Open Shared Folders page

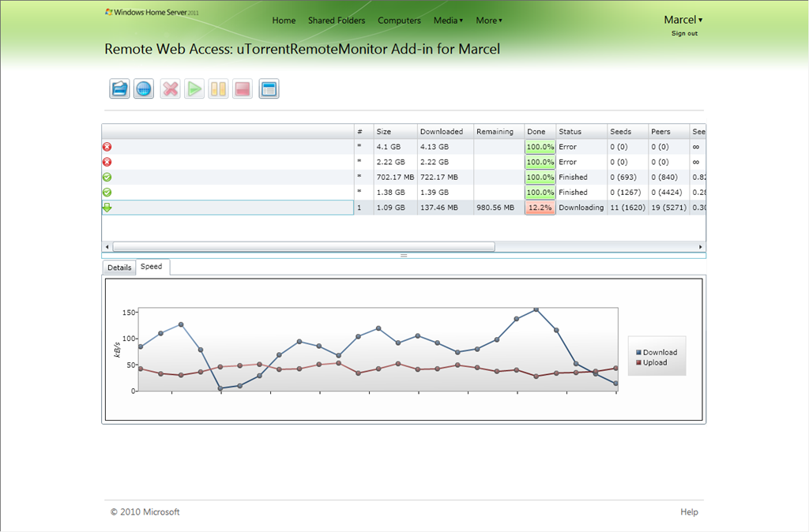[x=337, y=21]
